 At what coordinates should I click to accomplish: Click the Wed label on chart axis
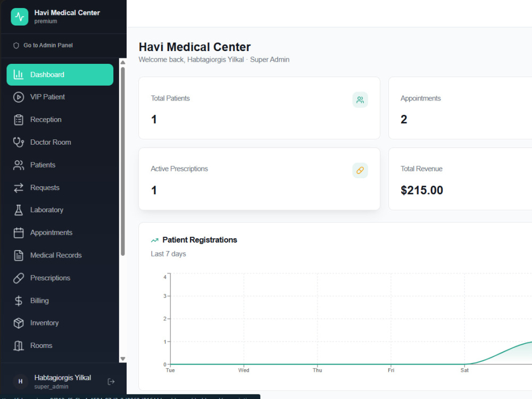click(x=244, y=370)
